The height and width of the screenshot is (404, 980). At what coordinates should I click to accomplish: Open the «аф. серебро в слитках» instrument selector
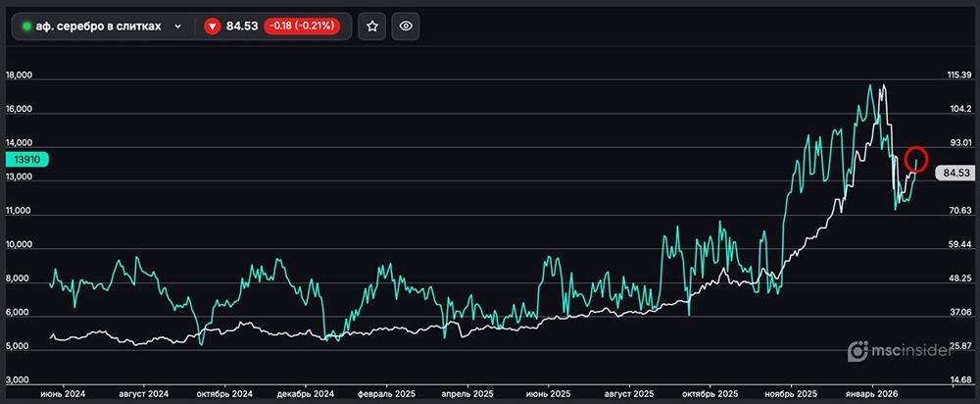[98, 26]
